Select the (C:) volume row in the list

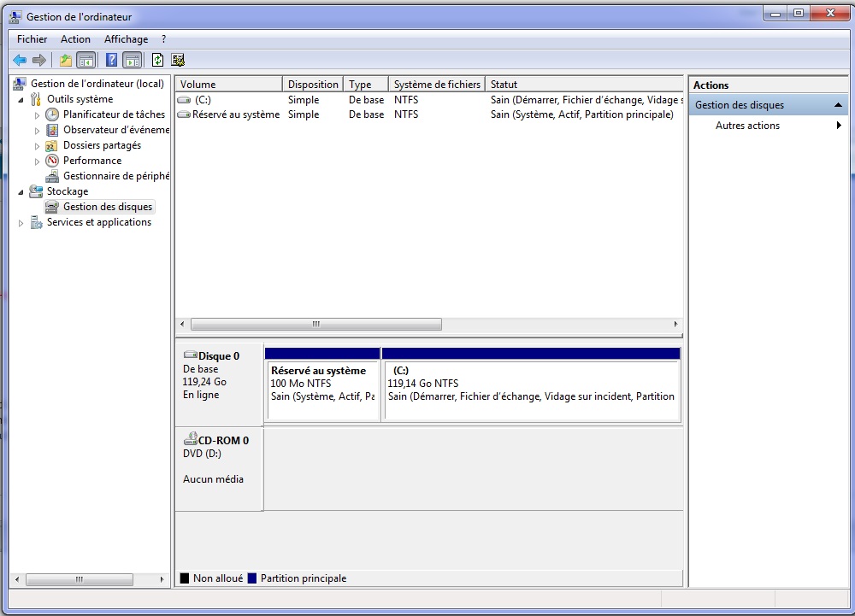[x=429, y=100]
